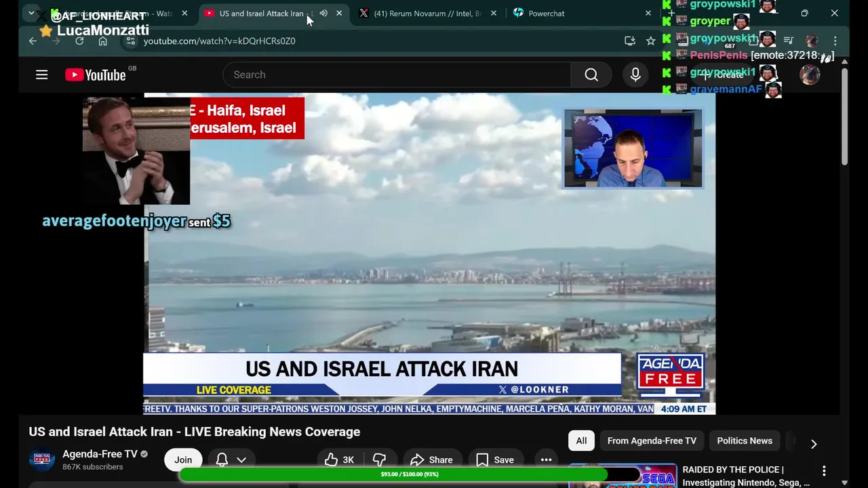Click the YouTube search magnifier button

591,75
